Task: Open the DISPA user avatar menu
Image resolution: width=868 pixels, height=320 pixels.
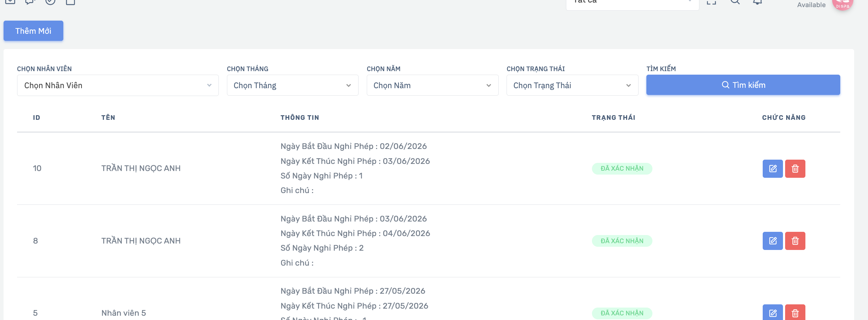Action: [842, 4]
